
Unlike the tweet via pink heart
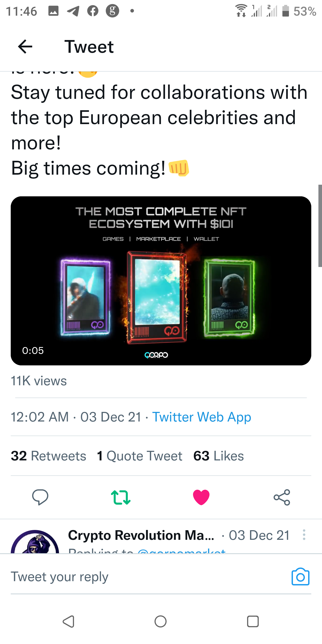(x=201, y=497)
